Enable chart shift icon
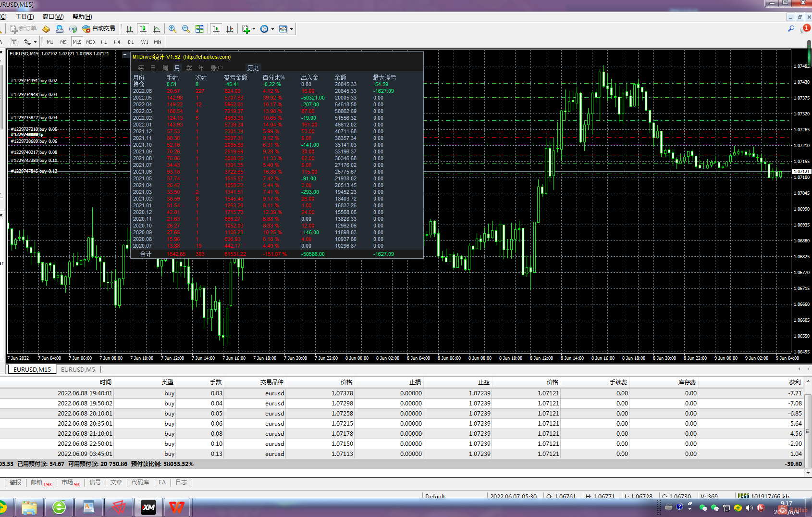The image size is (812, 517). coord(230,29)
